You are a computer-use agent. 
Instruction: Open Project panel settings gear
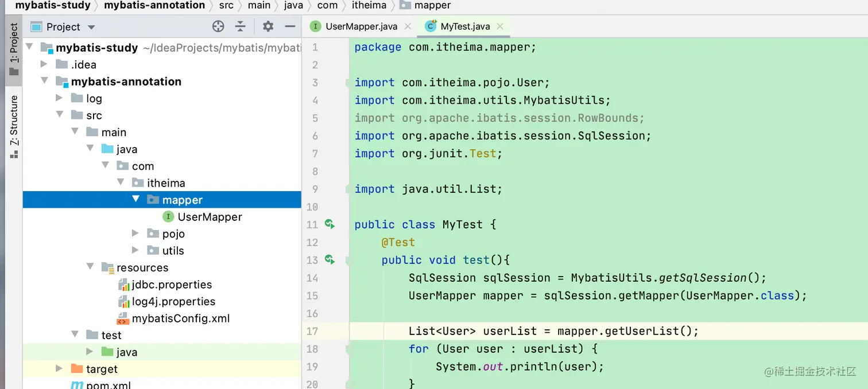pyautogui.click(x=268, y=26)
